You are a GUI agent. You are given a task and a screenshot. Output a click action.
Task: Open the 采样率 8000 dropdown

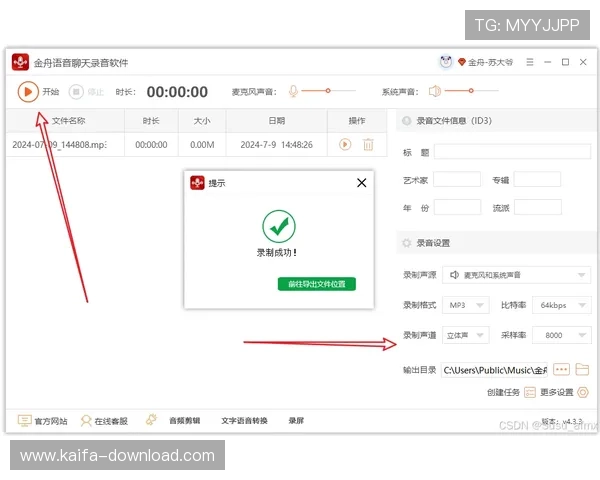562,335
